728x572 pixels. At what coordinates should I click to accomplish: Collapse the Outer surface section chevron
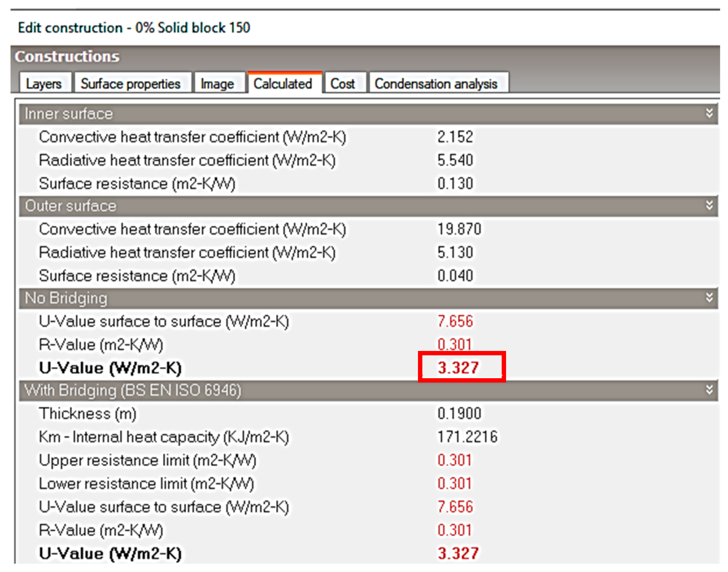pos(709,205)
